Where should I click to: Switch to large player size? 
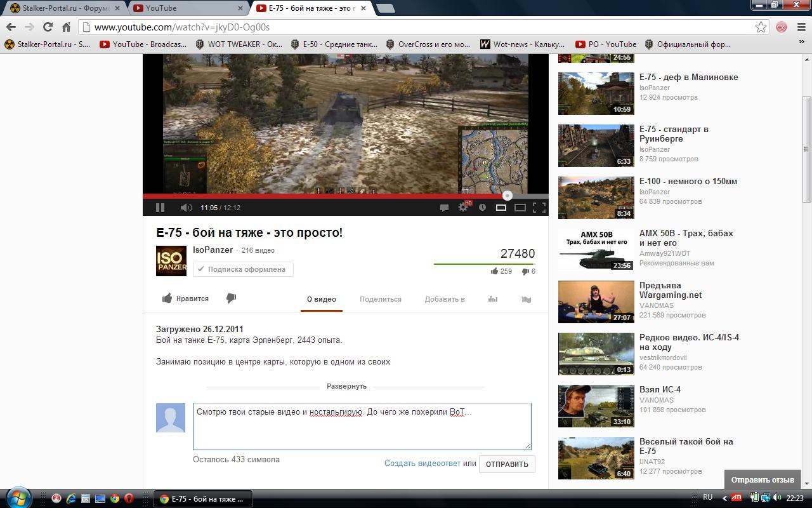point(520,208)
